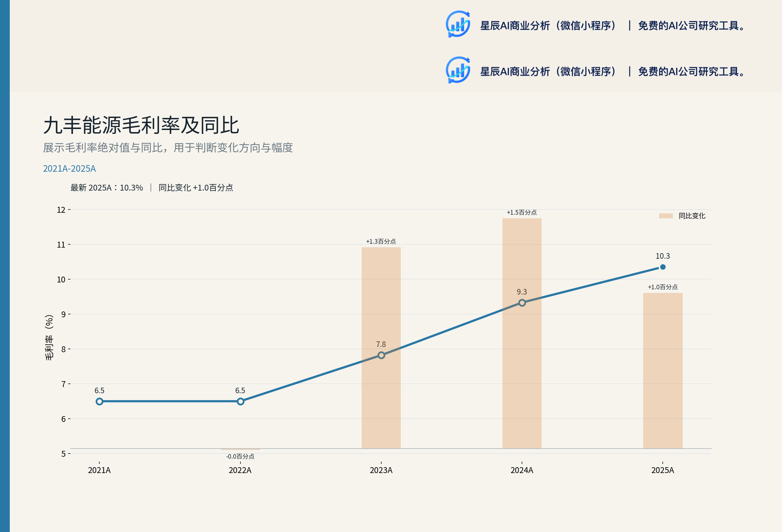Click the 2021A-2025A period label
The height and width of the screenshot is (532, 782).
point(69,168)
